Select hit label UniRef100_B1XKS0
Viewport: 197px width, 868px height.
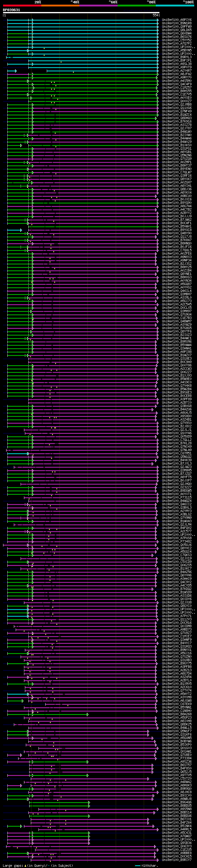176,145
